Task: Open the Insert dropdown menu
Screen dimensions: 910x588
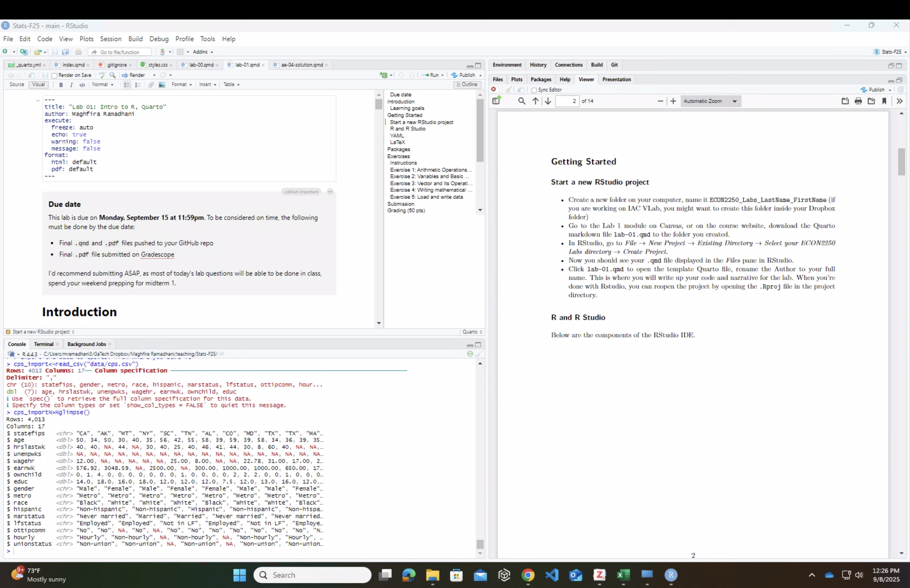Action: coord(207,84)
